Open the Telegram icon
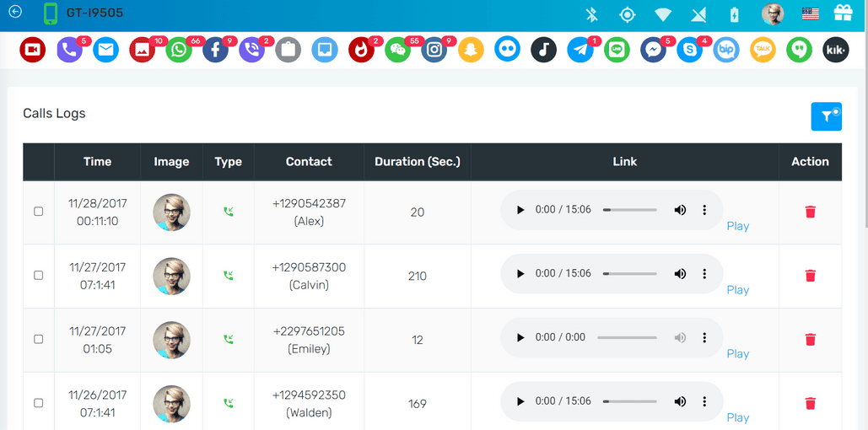 pos(580,50)
